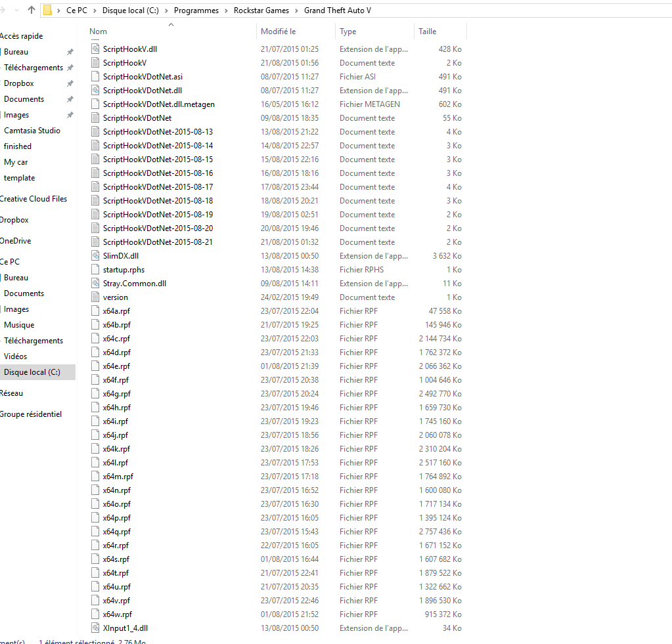Expand the chevron before Ce PC breadcrumb

click(x=58, y=11)
